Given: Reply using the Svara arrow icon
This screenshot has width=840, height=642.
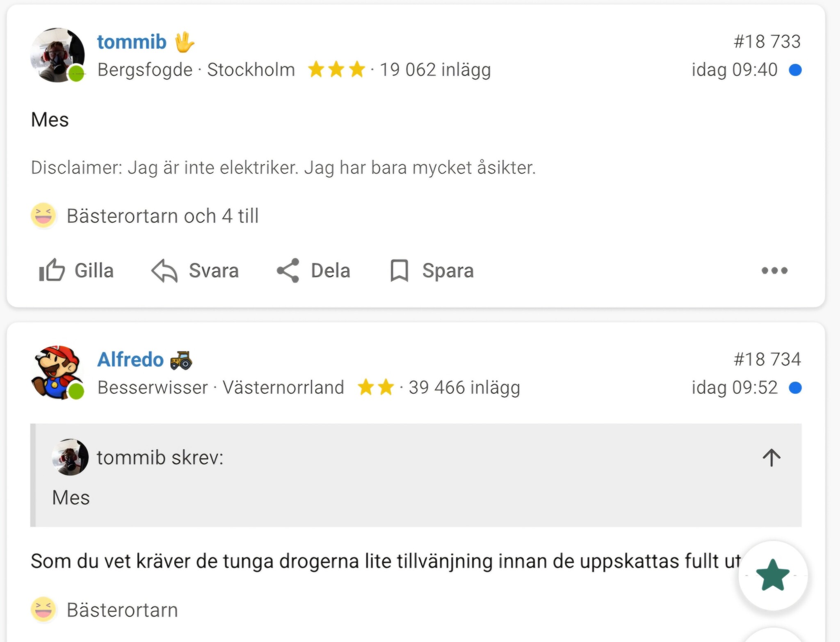Looking at the screenshot, I should point(195,270).
